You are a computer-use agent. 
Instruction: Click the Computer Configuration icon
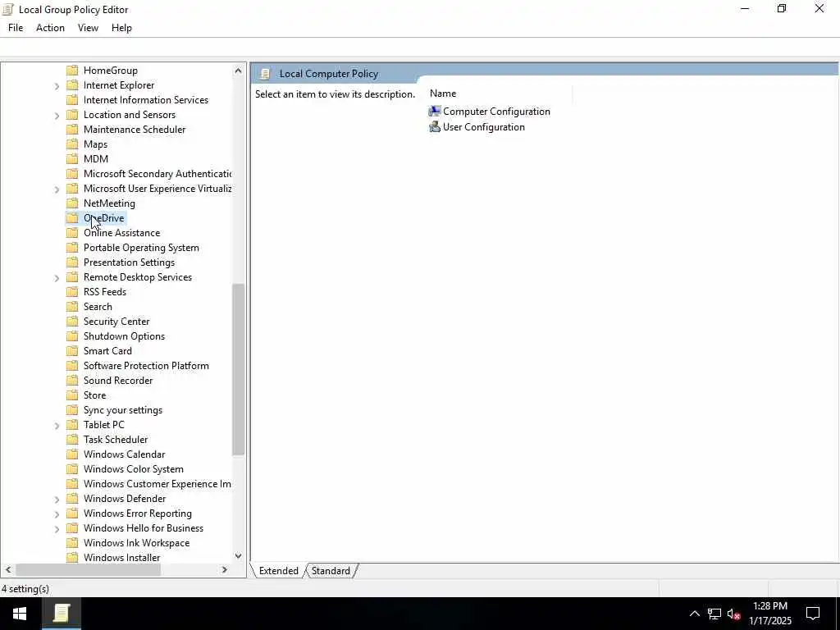[x=435, y=112]
